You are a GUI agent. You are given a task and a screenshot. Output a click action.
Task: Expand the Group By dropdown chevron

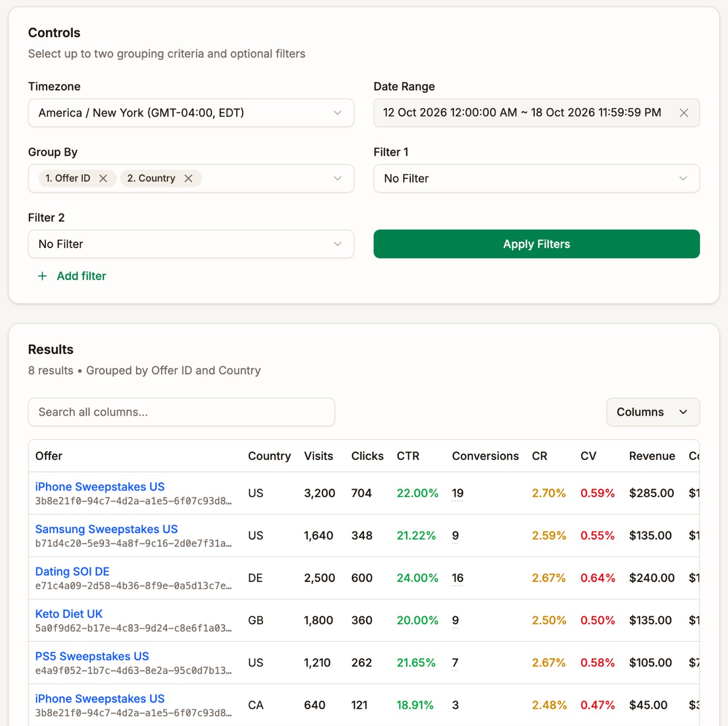click(x=337, y=178)
